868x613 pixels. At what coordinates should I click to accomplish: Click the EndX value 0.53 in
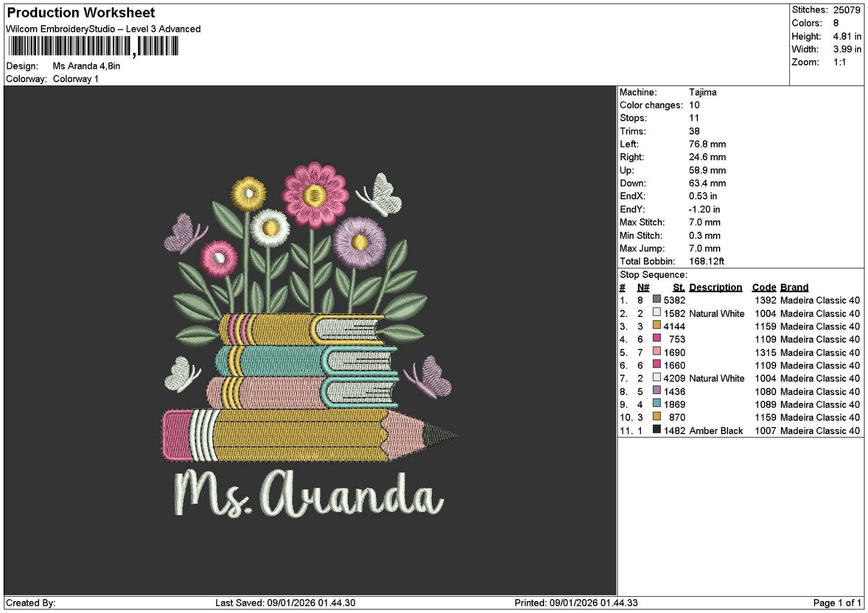click(703, 196)
